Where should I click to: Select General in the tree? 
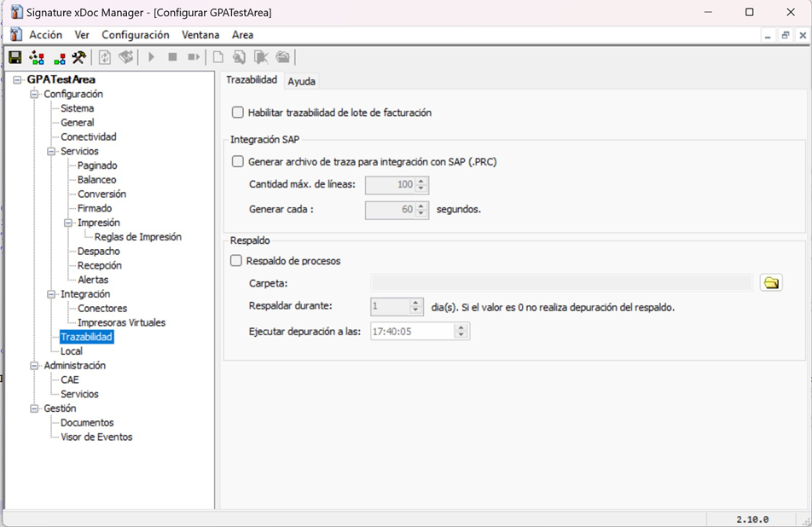(77, 123)
